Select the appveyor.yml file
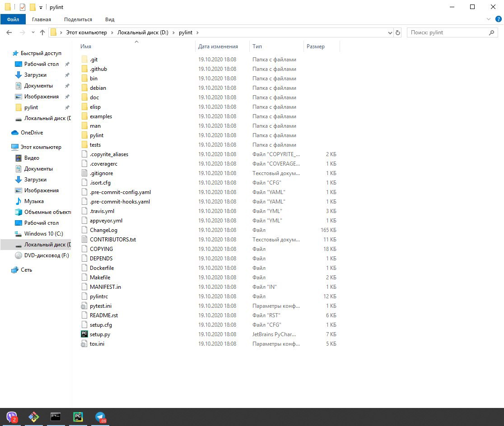Screen dimensions: 504x426 point(106,221)
